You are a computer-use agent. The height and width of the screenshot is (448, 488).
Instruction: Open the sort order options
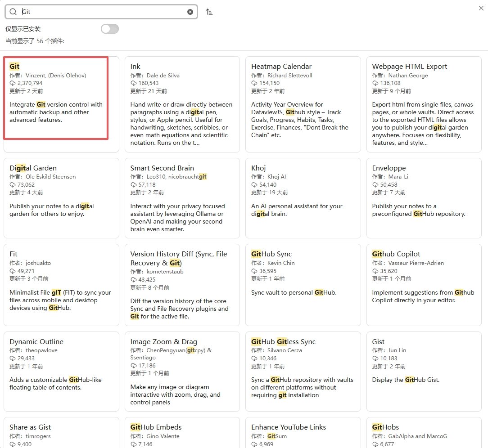coord(209,12)
